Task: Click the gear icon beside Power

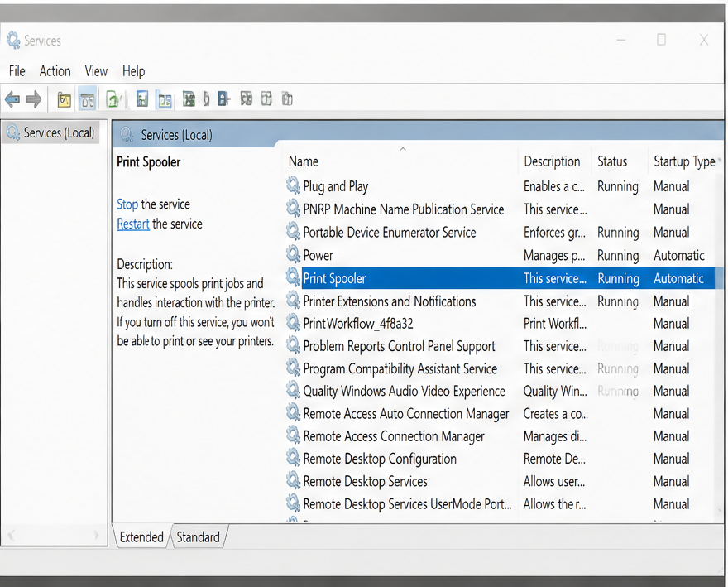Action: [x=293, y=254]
